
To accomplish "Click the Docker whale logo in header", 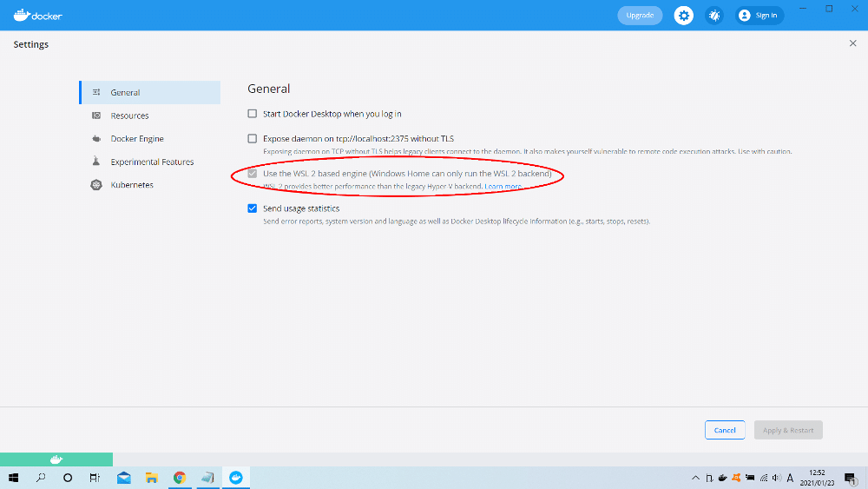I will pos(37,16).
